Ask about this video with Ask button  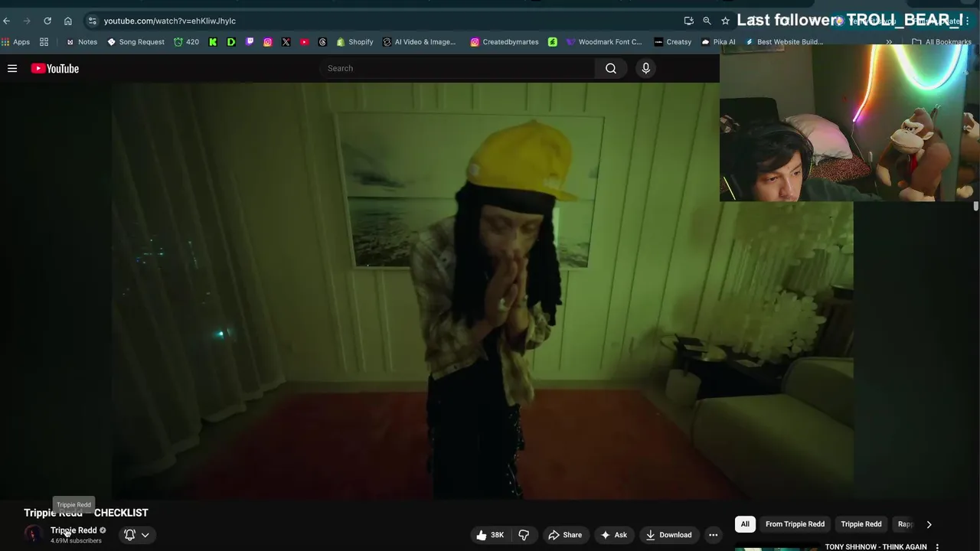(614, 535)
